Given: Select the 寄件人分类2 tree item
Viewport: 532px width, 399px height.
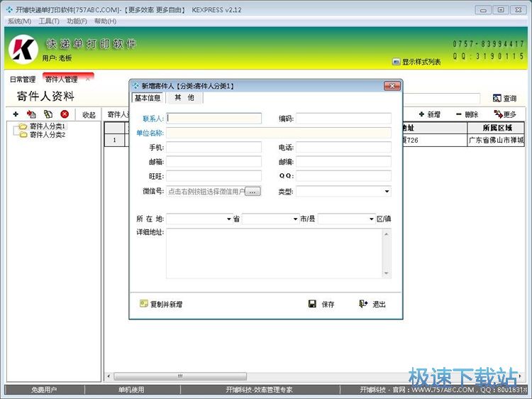Looking at the screenshot, I should click(47, 135).
